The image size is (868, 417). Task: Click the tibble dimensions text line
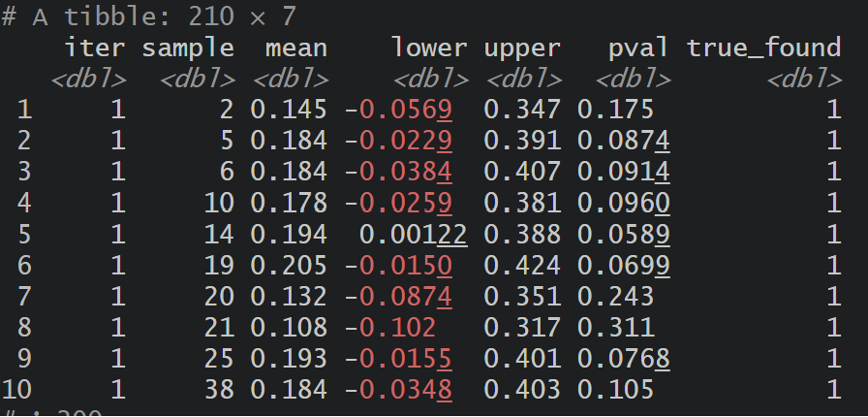point(149,17)
